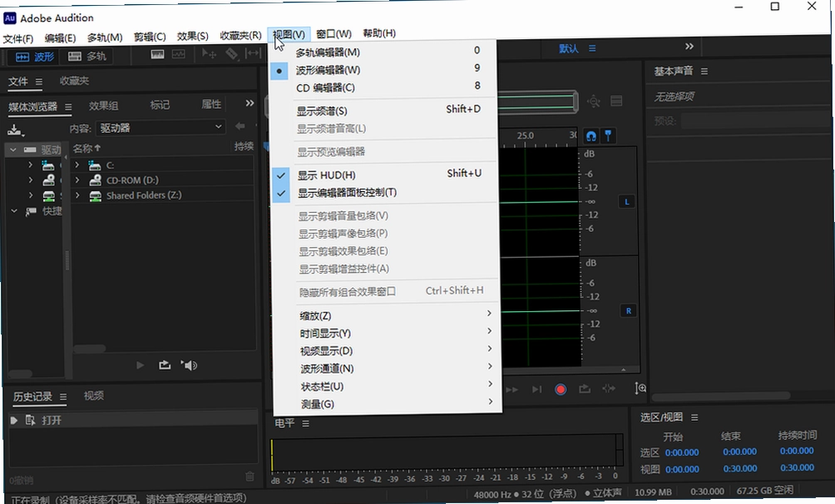835x504 pixels.
Task: Switch to the 效果组 tab
Action: 103,106
